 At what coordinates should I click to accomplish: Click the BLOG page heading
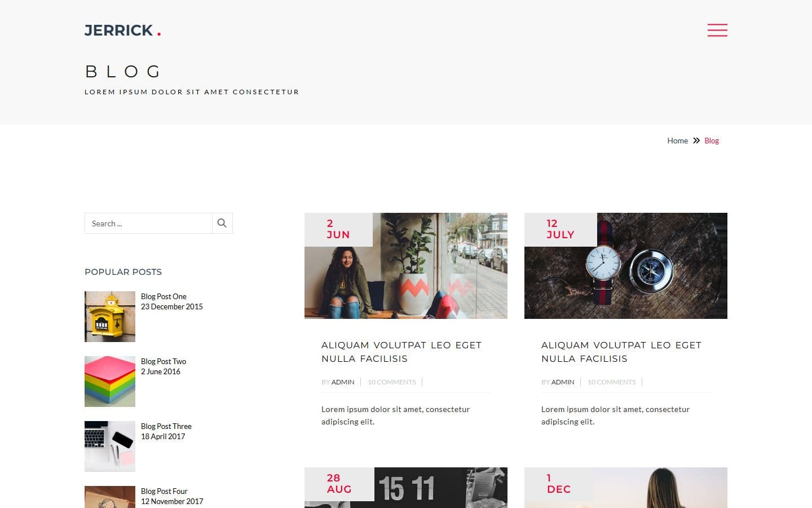pos(123,72)
